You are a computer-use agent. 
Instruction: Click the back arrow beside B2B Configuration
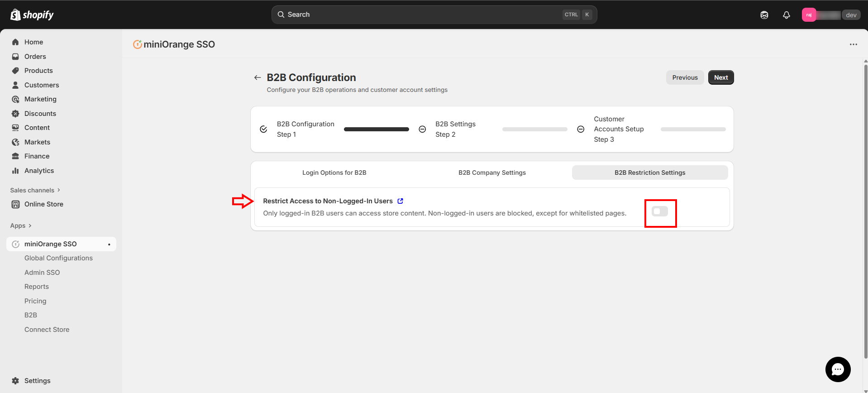[258, 77]
